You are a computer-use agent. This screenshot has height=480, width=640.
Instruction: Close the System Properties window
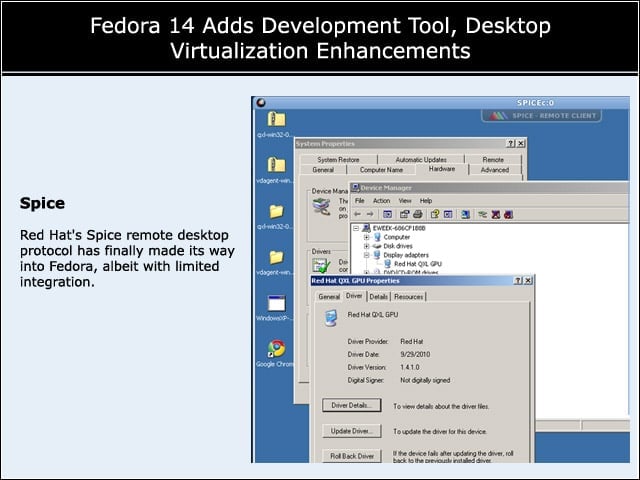tap(521, 144)
